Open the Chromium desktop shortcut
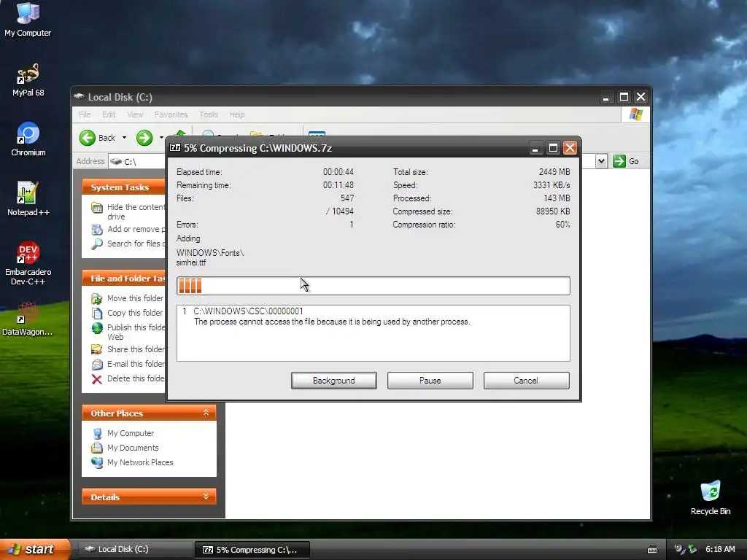747x560 pixels. click(x=28, y=139)
